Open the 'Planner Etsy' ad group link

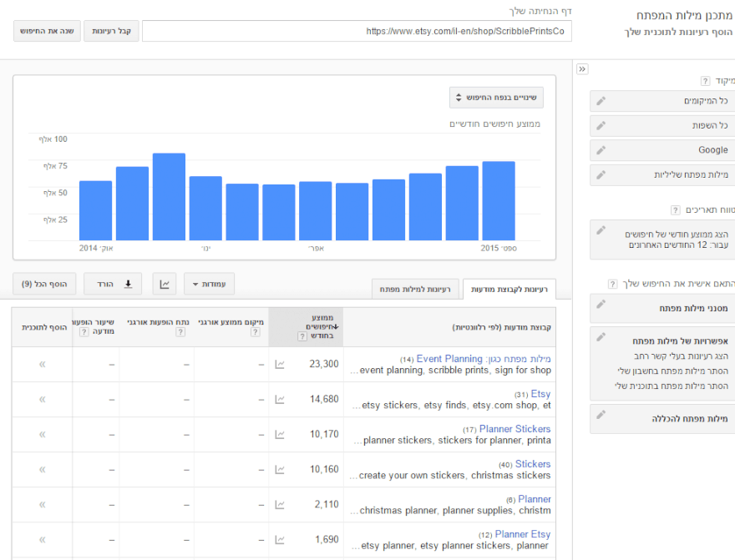[522, 534]
